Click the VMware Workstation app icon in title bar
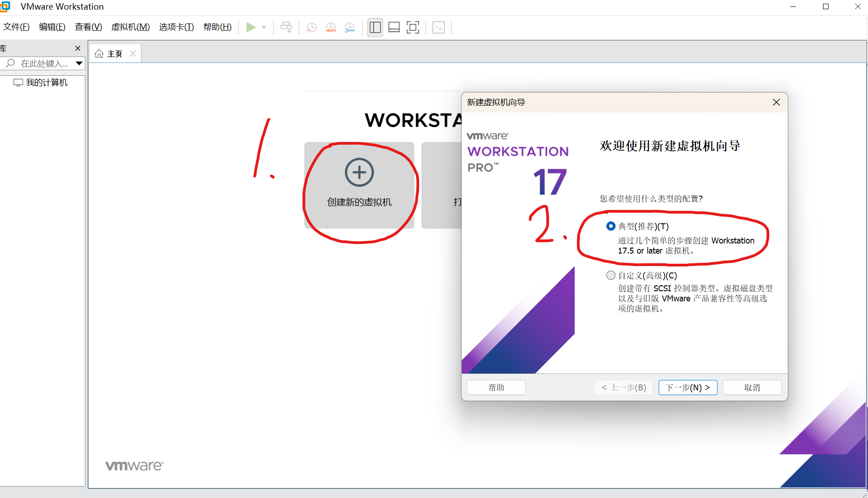The image size is (868, 498). (x=5, y=7)
